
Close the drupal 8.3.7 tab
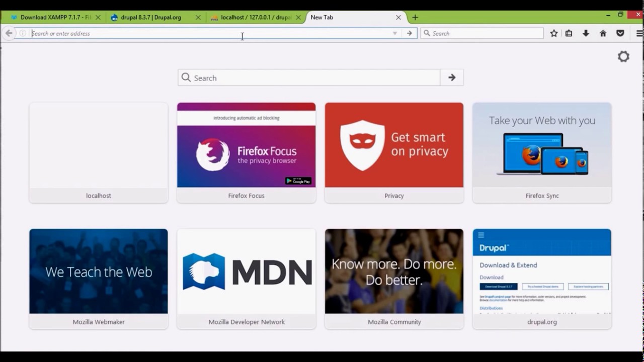click(198, 17)
